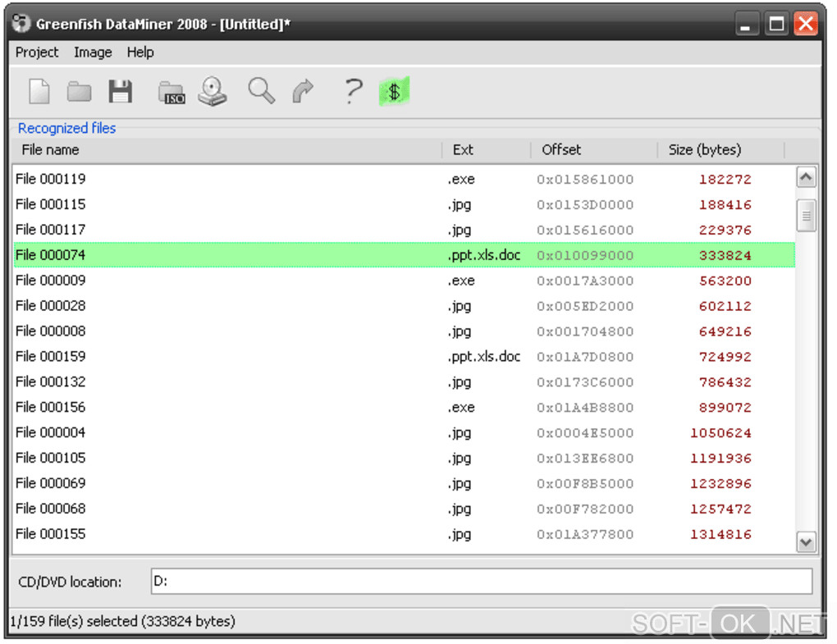
Task: Click the curved arrow extract icon
Action: (303, 91)
